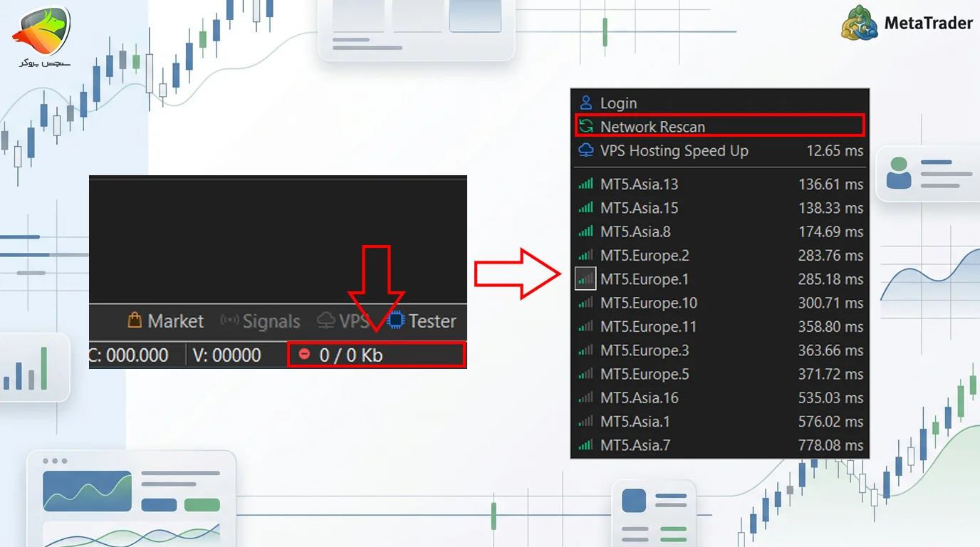Viewport: 980px width, 547px height.
Task: Select server MT5.Asia.8
Action: [x=719, y=231]
